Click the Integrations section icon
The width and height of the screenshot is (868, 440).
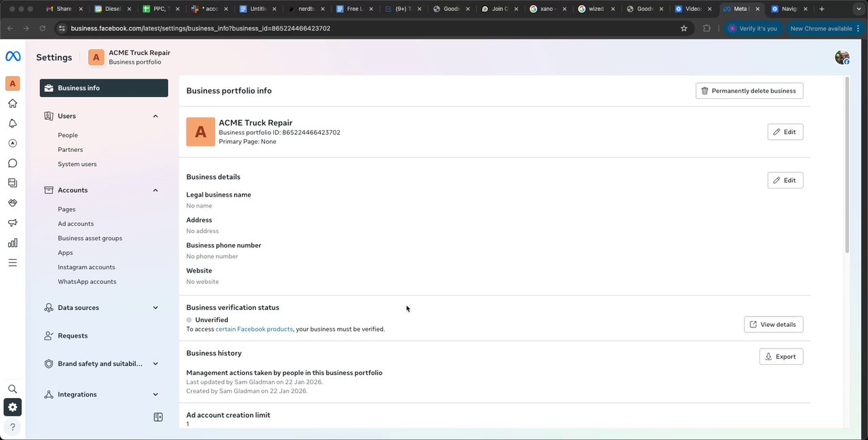[x=49, y=395]
